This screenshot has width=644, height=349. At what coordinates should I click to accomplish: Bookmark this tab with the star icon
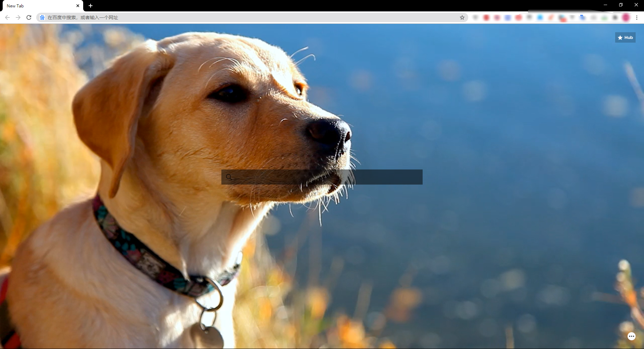(x=462, y=17)
